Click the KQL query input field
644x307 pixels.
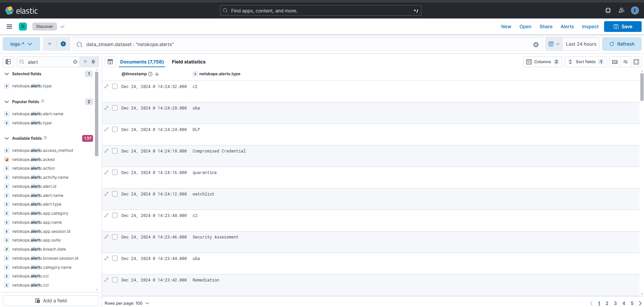tap(308, 44)
